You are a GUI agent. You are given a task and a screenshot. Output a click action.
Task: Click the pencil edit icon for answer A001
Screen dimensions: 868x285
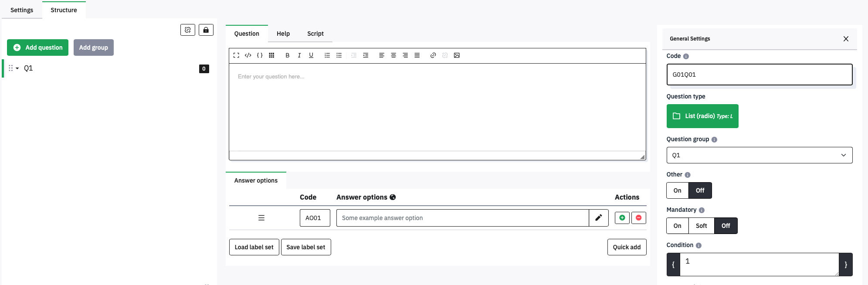point(598,218)
